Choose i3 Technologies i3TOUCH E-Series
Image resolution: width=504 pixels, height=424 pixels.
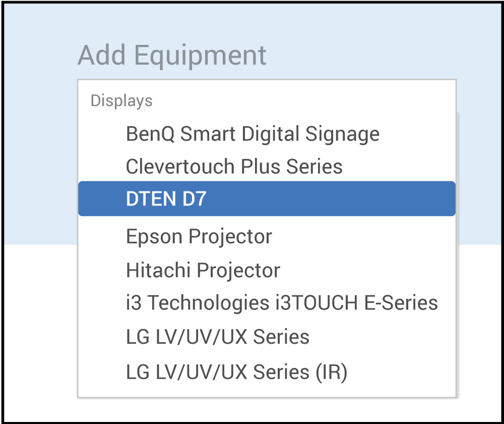click(x=282, y=303)
